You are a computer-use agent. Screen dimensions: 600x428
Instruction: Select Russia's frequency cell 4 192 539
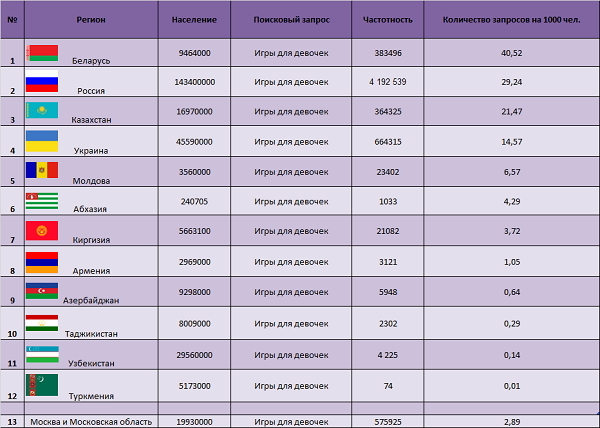point(390,81)
